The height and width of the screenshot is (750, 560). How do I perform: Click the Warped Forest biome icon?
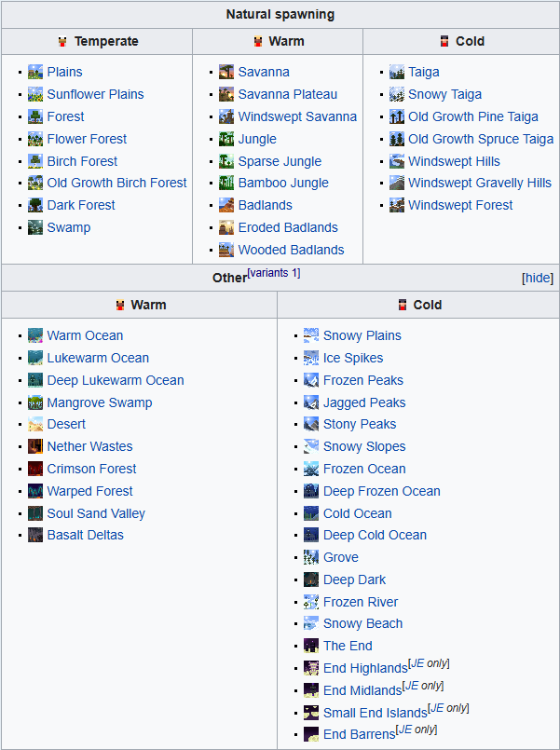click(35, 491)
